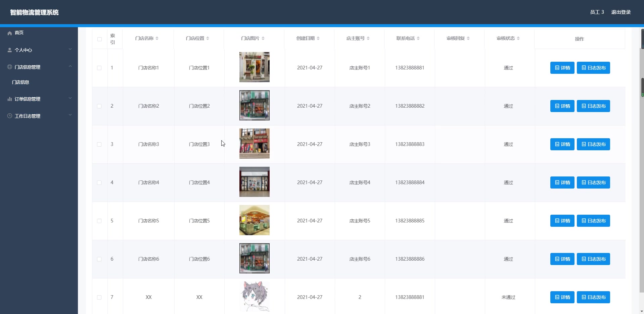Open 详情 for 门店名称2
The width and height of the screenshot is (644, 314).
pyautogui.click(x=562, y=106)
